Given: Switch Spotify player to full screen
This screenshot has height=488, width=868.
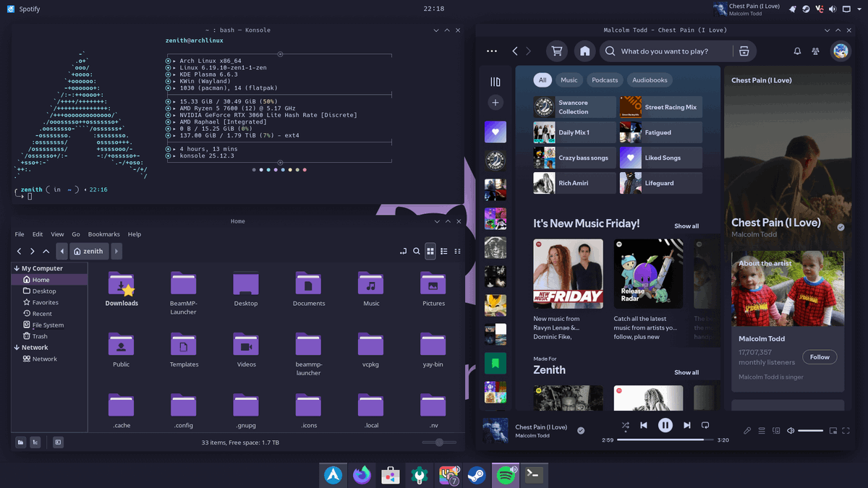Looking at the screenshot, I should click(x=847, y=431).
